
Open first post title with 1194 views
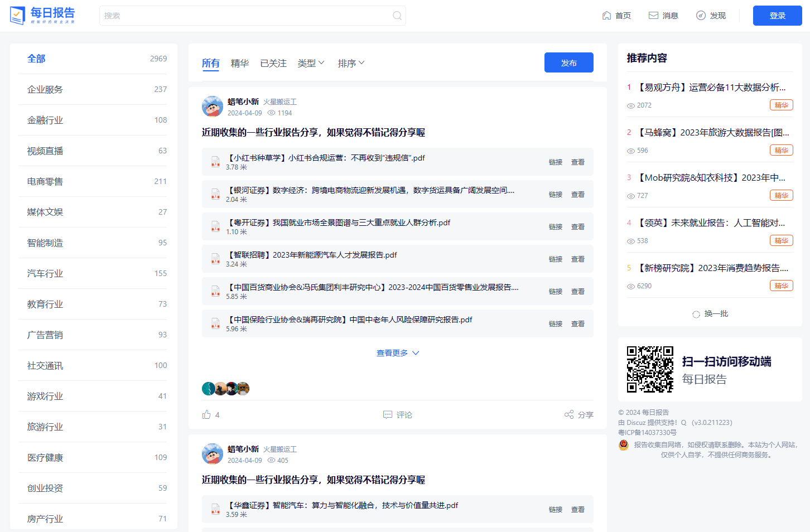coord(314,132)
